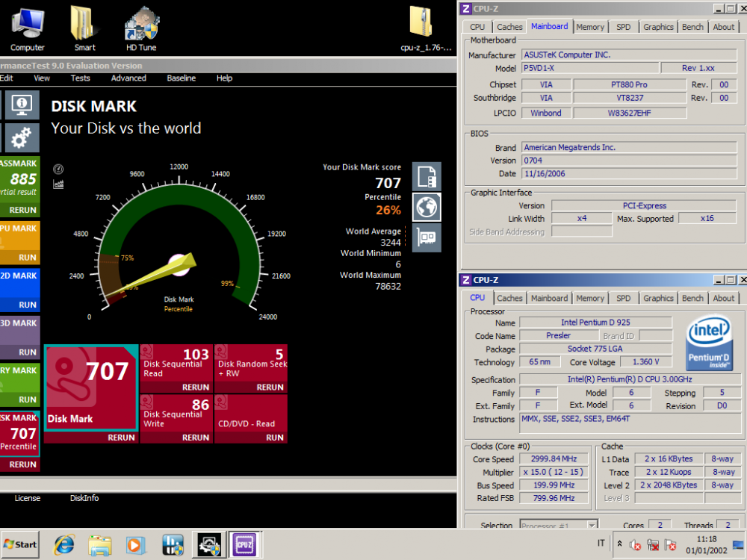Open the Advanced menu
This screenshot has height=560, width=747.
(128, 78)
